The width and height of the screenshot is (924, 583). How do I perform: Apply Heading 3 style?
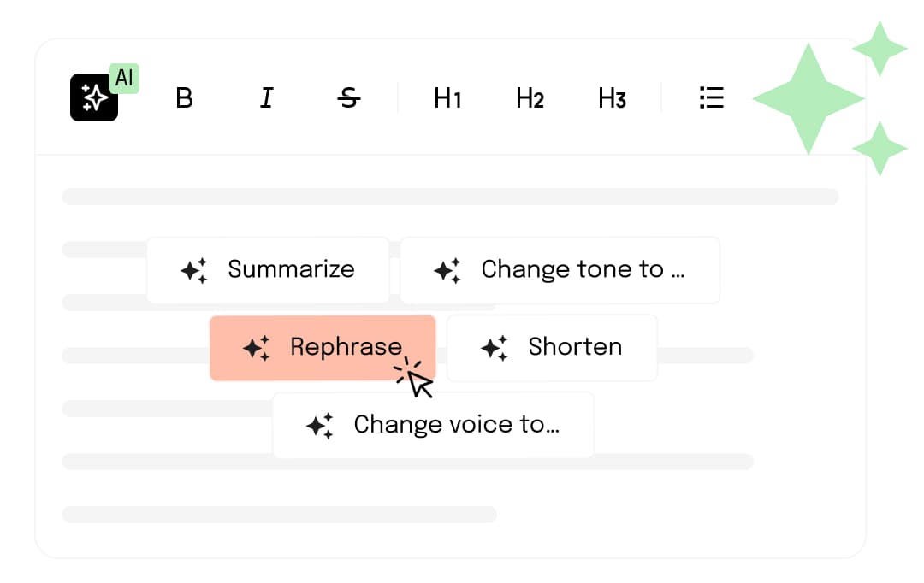612,98
